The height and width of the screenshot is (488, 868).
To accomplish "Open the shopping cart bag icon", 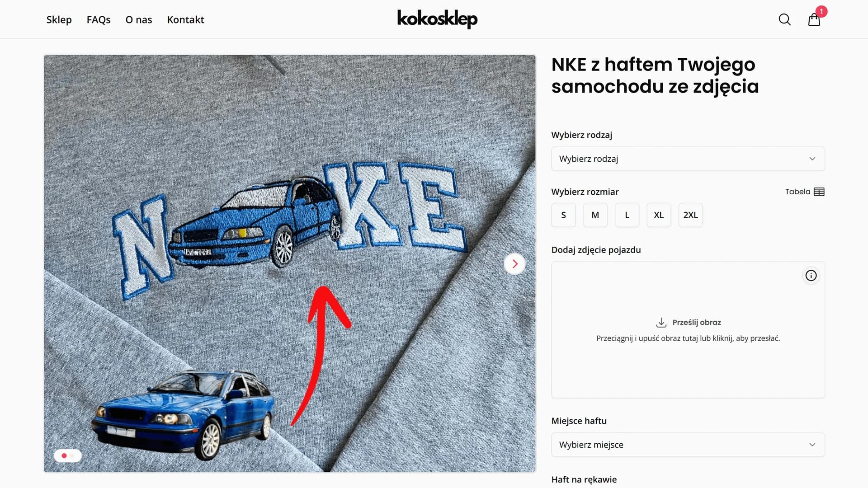I will [x=814, y=20].
